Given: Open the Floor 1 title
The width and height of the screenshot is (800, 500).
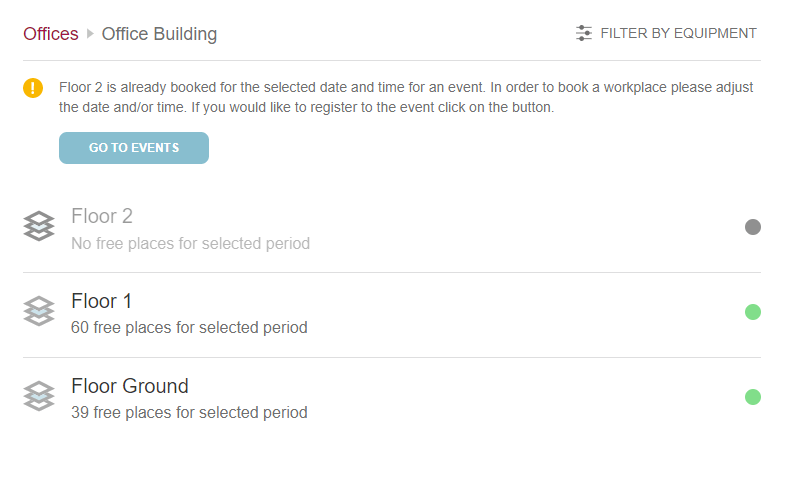Looking at the screenshot, I should pyautogui.click(x=101, y=301).
